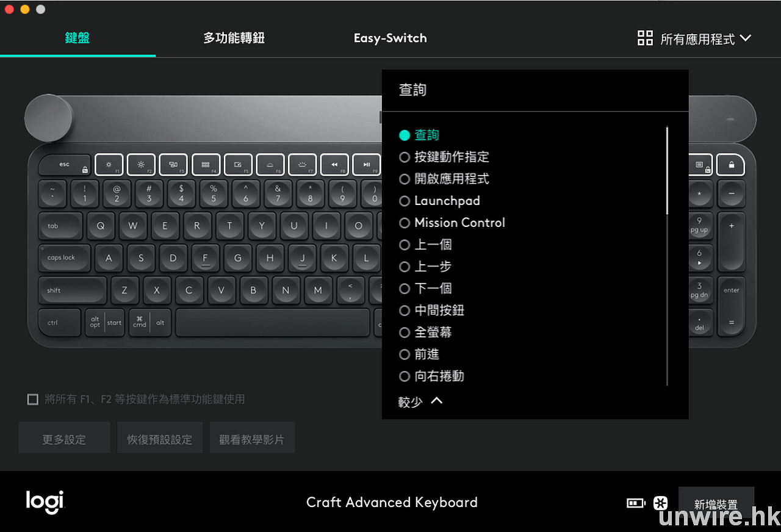Select the F8 rewind key
781x532 pixels.
click(x=334, y=165)
